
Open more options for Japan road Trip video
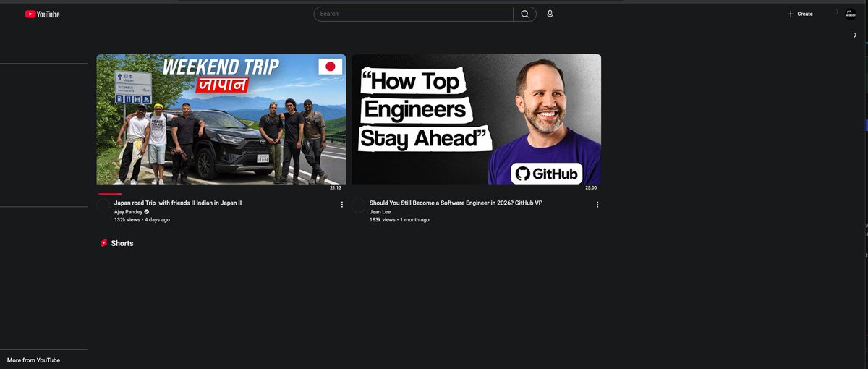(342, 205)
